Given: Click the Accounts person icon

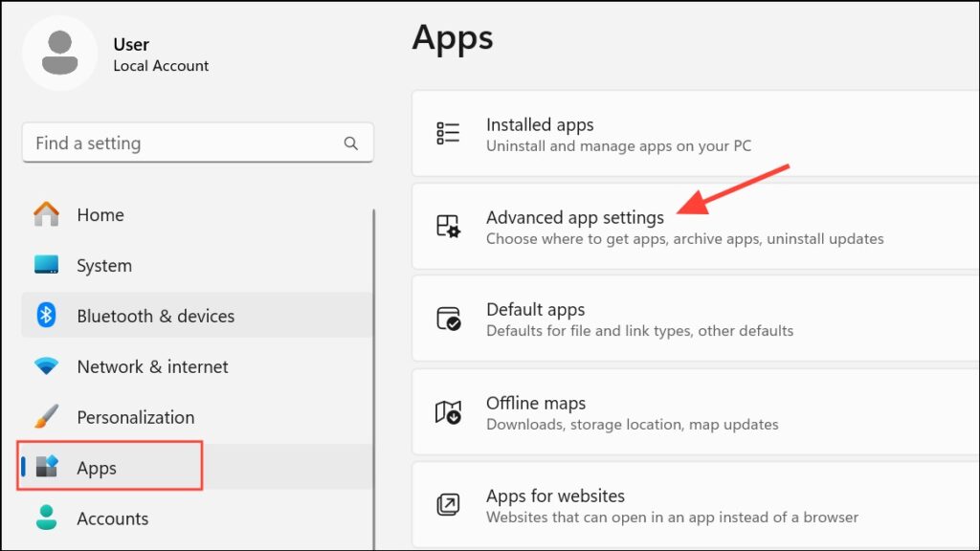Looking at the screenshot, I should point(46,518).
